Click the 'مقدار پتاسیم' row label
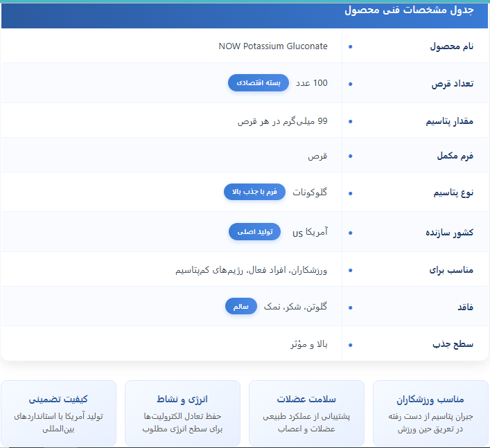 tap(449, 121)
